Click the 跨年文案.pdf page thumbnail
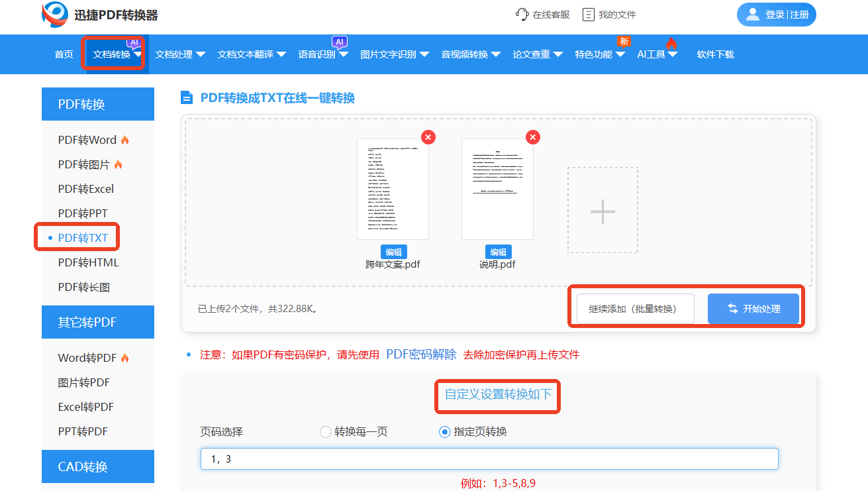 [x=393, y=189]
